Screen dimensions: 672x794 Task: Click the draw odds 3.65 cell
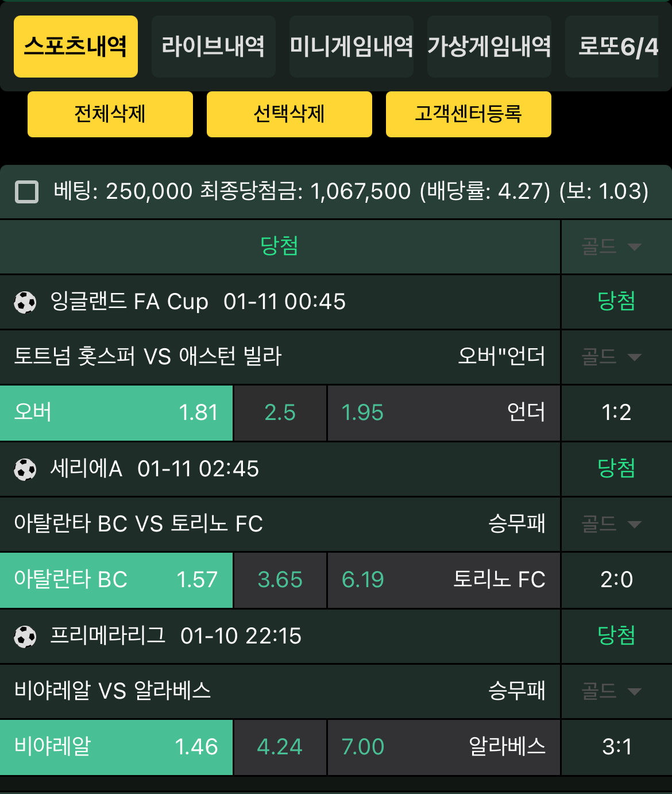point(280,580)
